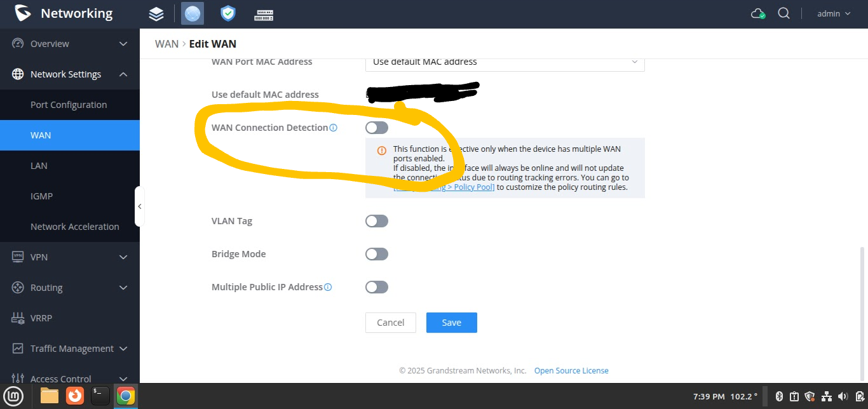The width and height of the screenshot is (868, 409).
Task: Click the cloud status icon
Action: (x=757, y=13)
